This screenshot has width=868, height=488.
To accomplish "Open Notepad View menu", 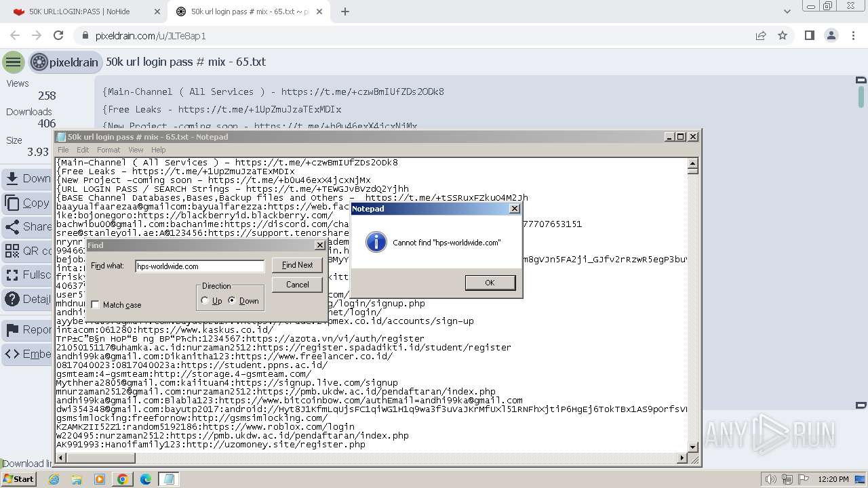I will [136, 150].
